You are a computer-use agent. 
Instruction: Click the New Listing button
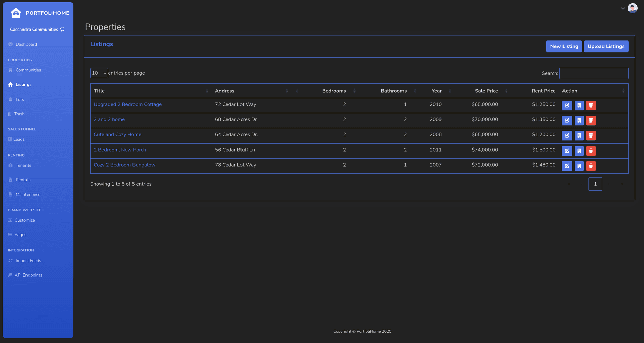click(x=564, y=46)
